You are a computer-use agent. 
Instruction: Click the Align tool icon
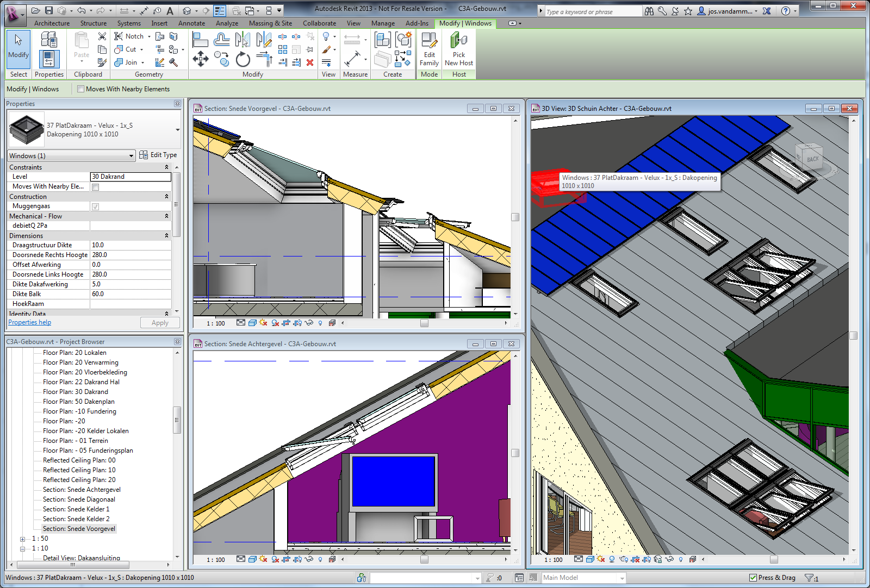200,40
